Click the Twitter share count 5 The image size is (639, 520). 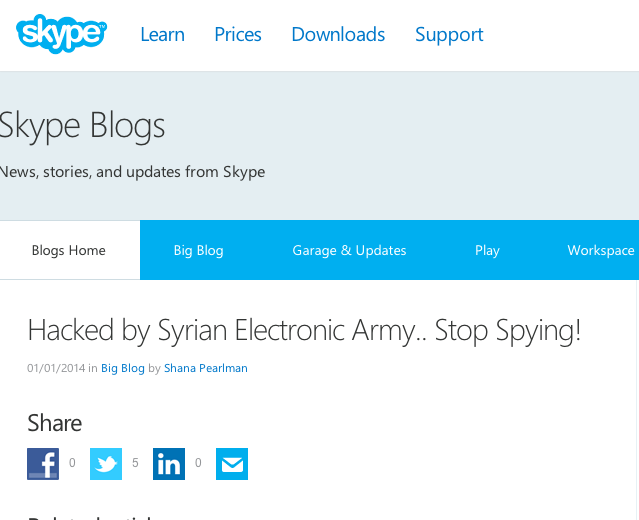click(x=135, y=463)
